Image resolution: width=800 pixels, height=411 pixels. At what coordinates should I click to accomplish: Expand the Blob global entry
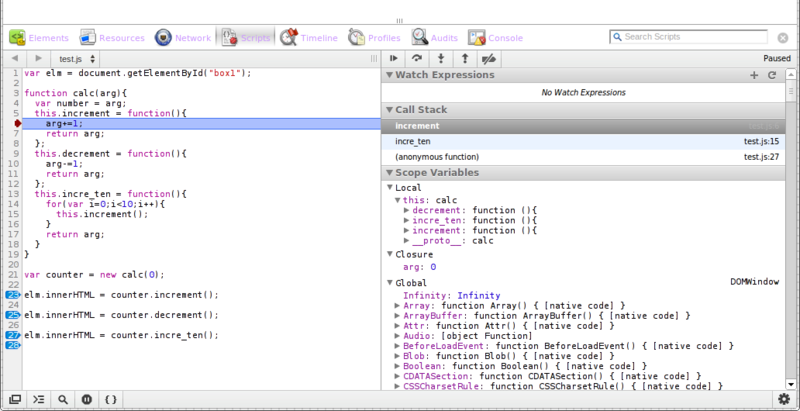398,356
